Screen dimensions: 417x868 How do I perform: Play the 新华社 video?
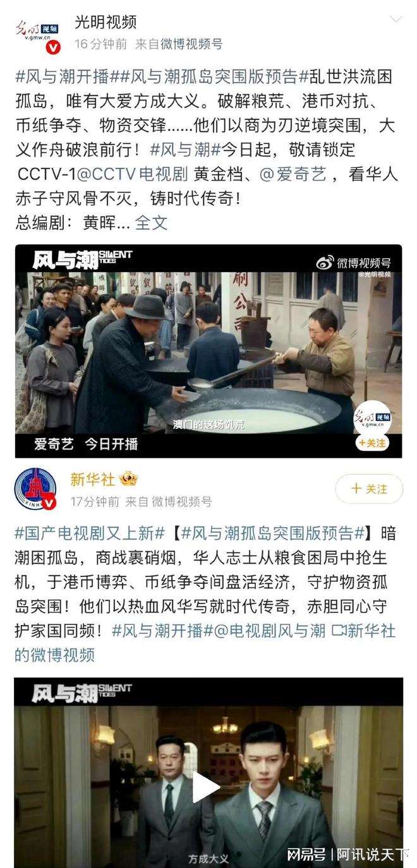coord(207,787)
